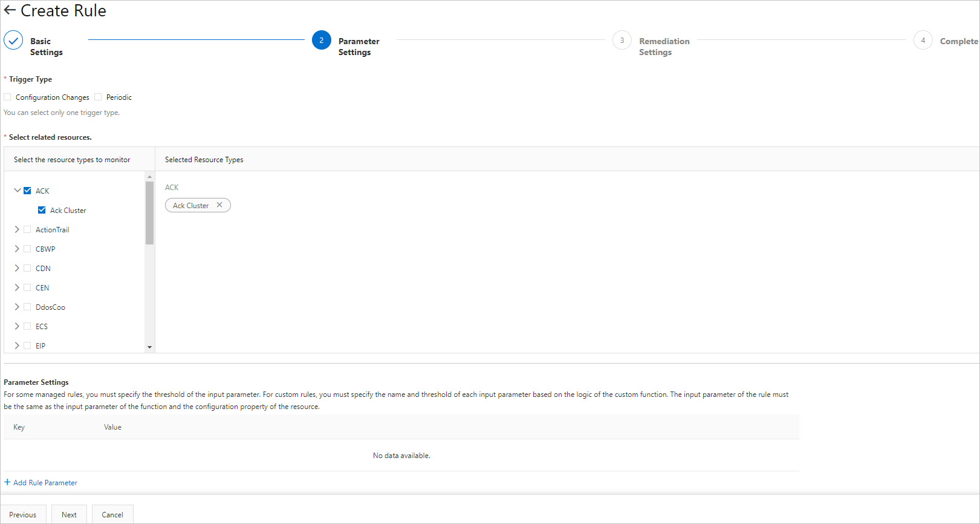
Task: Check the DdosCoo checkbox
Action: point(27,307)
